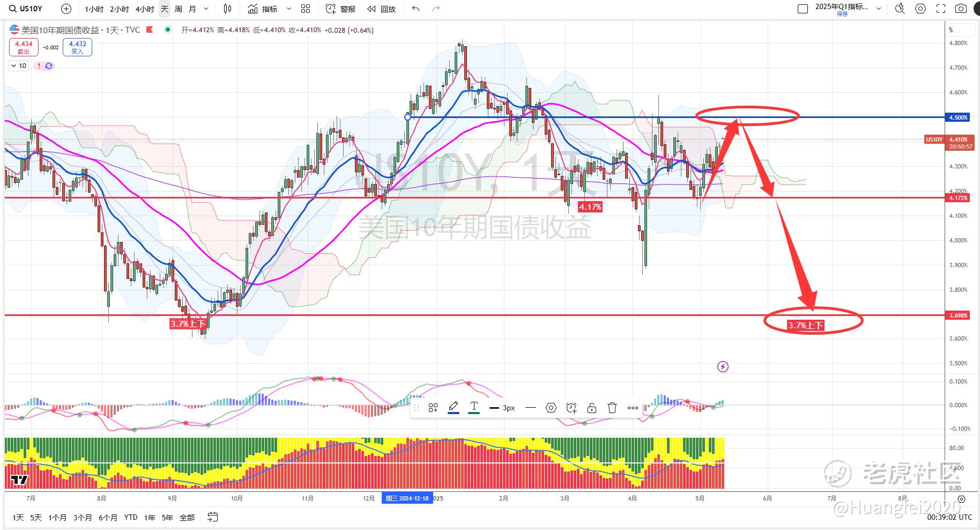Select the 月 monthly timeframe
The image size is (980, 530).
[192, 9]
